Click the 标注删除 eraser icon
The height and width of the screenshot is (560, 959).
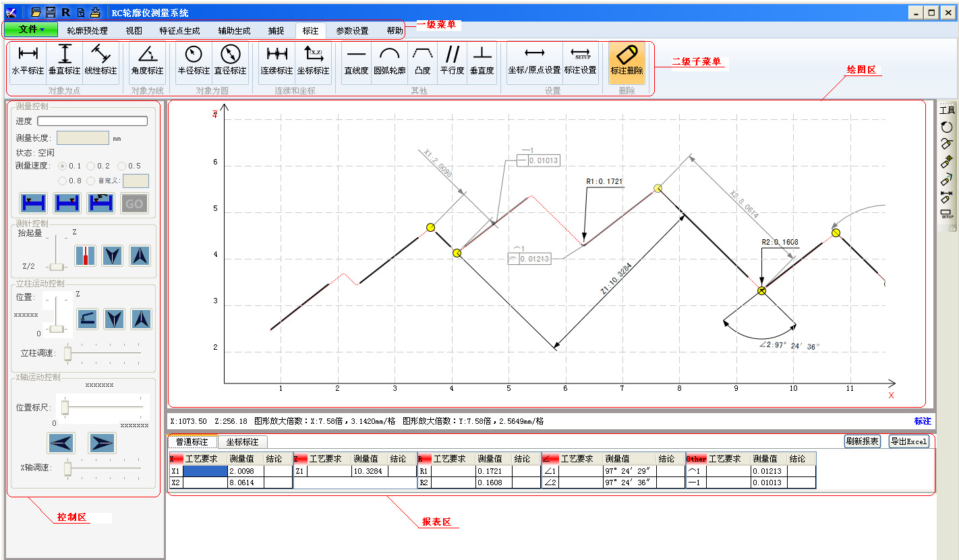(x=627, y=60)
